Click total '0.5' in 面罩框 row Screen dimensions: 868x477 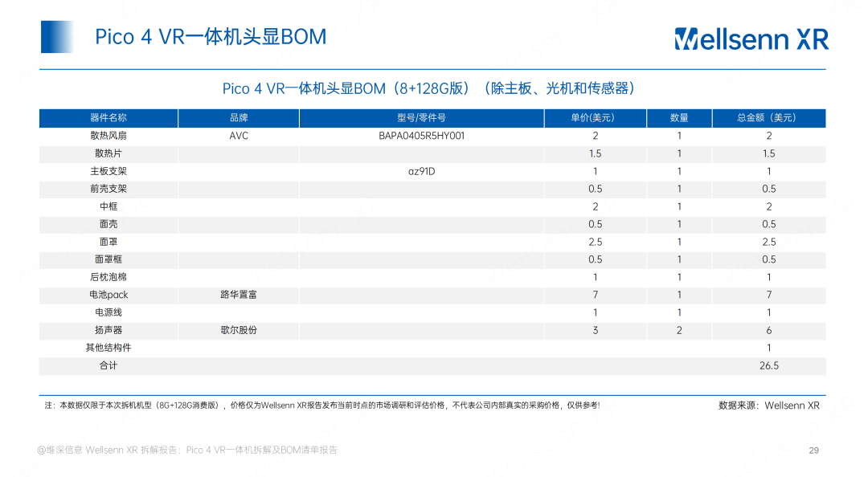(x=769, y=259)
